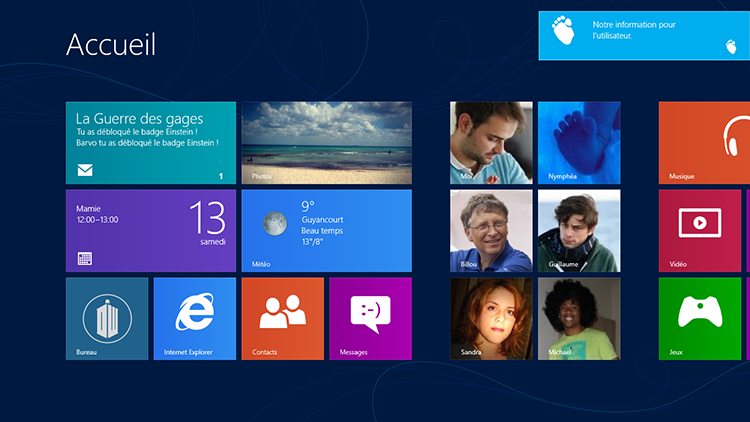750x422 pixels.
Task: Open the Vidéo player tile
Action: point(700,230)
